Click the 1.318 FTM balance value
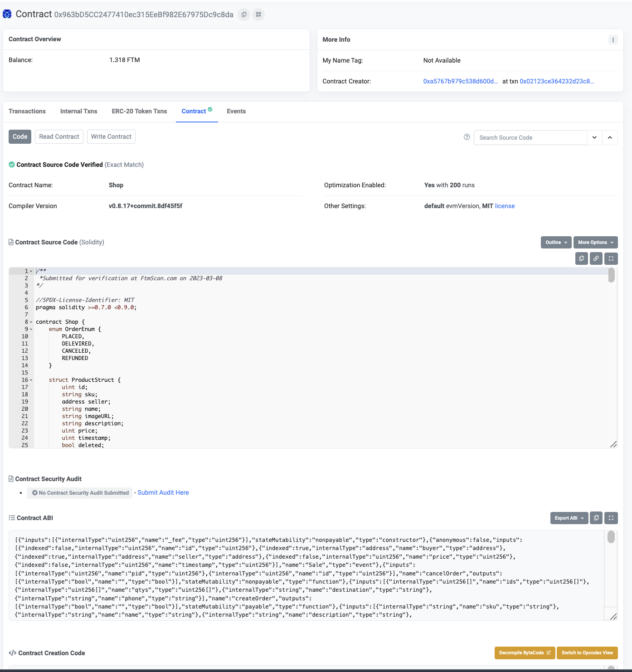This screenshot has width=632, height=672. coord(125,60)
